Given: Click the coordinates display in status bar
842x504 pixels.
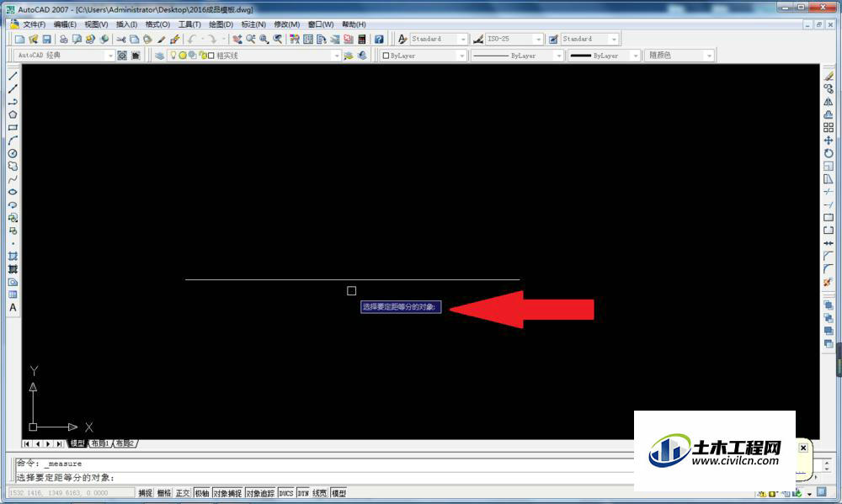Looking at the screenshot, I should point(71,493).
